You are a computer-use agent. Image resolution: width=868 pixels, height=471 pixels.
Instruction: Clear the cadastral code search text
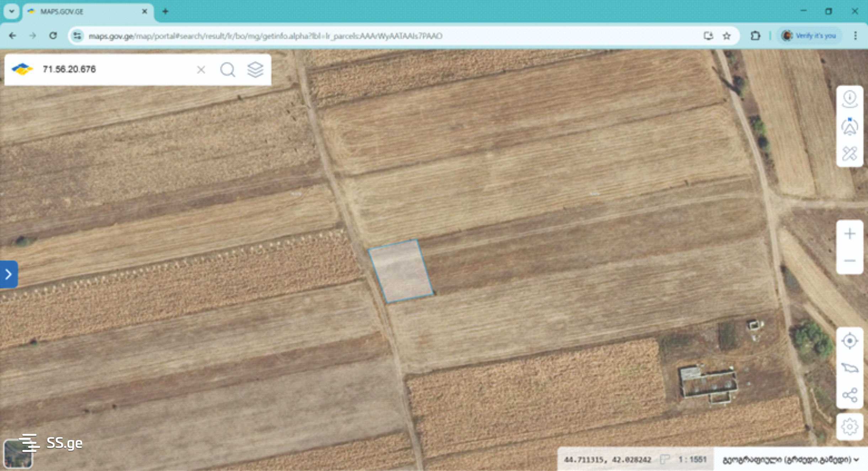click(201, 70)
